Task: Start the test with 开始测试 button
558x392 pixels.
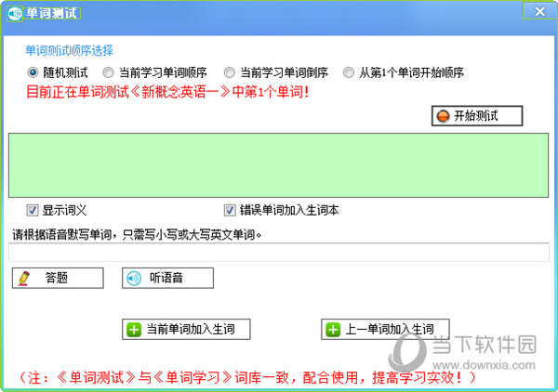Action: 477,116
